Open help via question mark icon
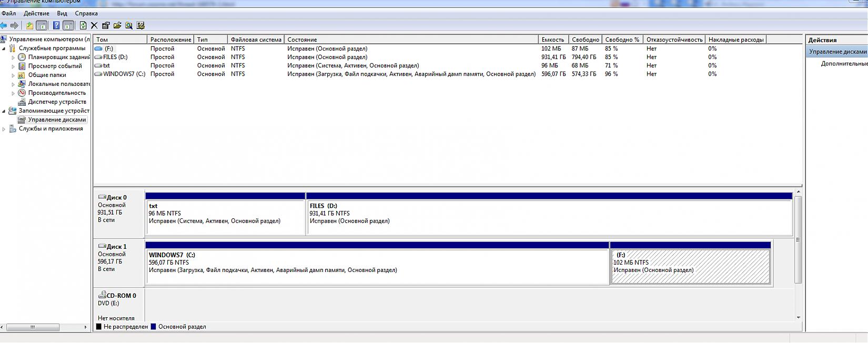The image size is (868, 343). pyautogui.click(x=56, y=25)
